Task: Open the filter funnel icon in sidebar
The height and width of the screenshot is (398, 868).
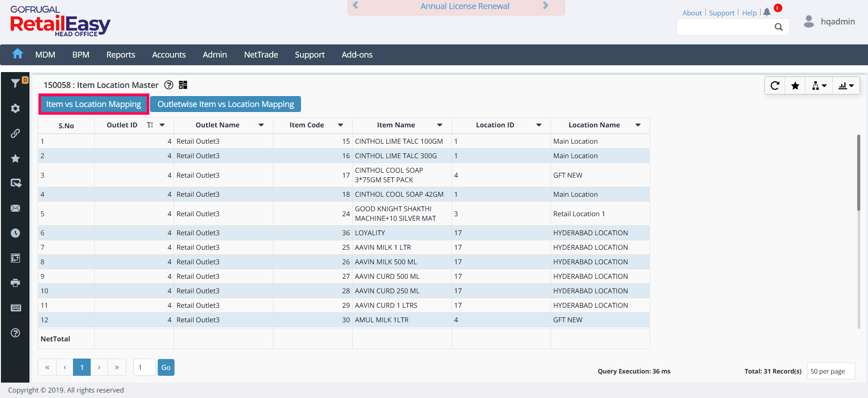Action: (x=15, y=83)
